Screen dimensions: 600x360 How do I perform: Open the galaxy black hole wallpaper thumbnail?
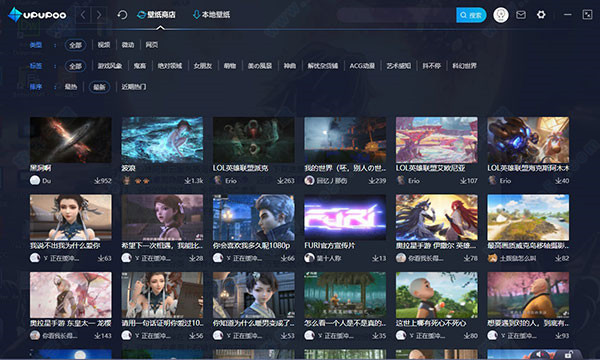pos(71,140)
